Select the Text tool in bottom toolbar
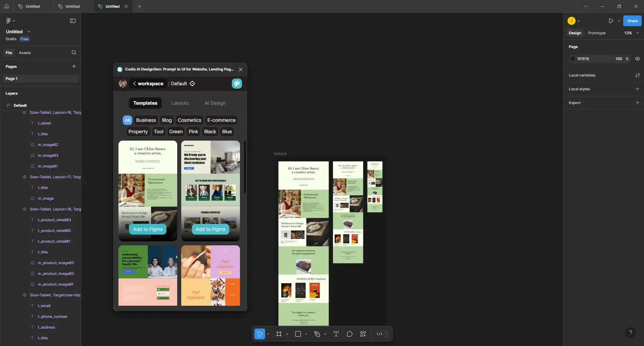Screen dimensions: 644x346 coord(336,334)
